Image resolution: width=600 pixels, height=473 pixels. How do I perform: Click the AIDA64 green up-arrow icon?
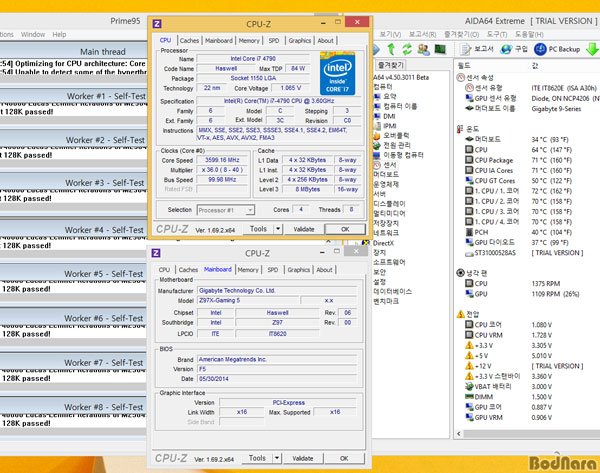(x=391, y=49)
